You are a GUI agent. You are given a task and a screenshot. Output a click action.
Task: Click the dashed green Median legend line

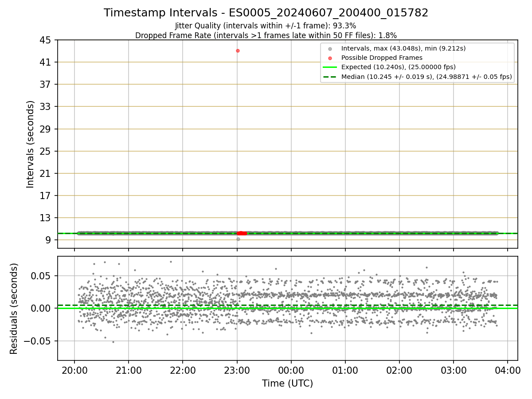point(330,77)
